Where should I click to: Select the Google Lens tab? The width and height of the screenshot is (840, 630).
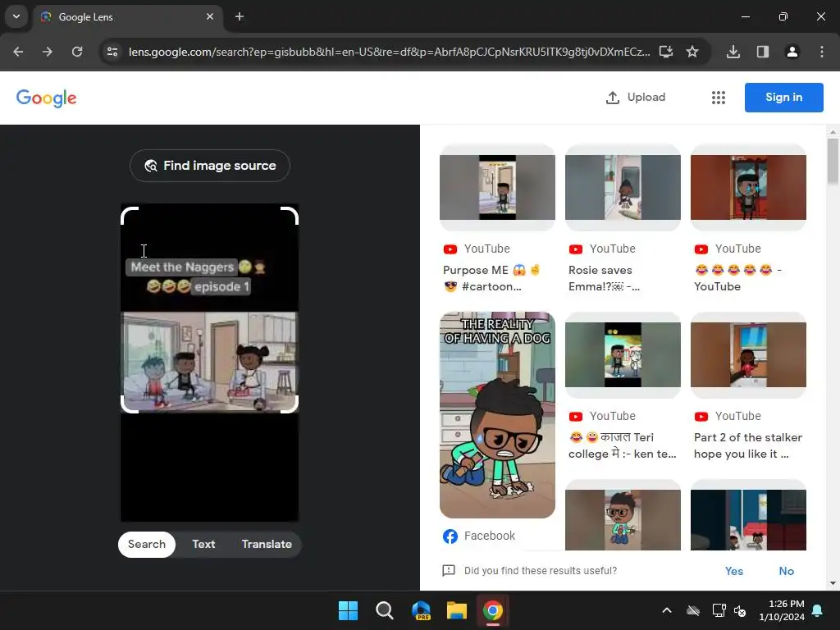128,16
